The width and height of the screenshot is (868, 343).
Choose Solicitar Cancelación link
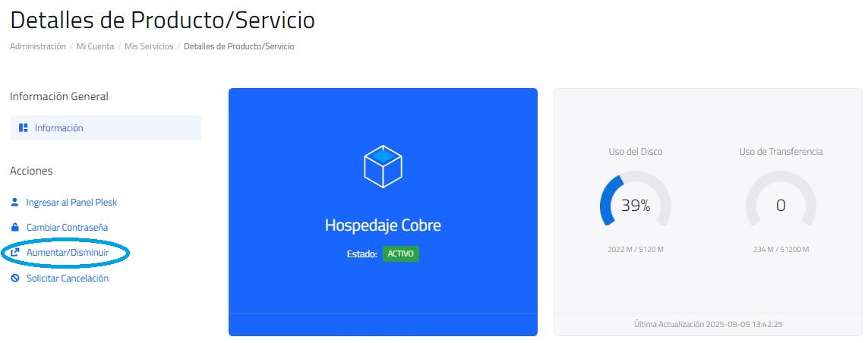coord(68,278)
